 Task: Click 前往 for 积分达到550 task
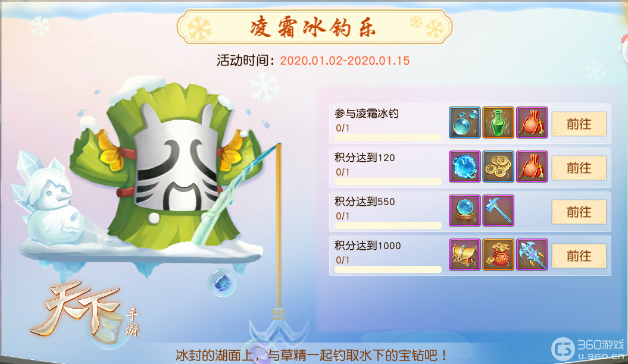[579, 212]
